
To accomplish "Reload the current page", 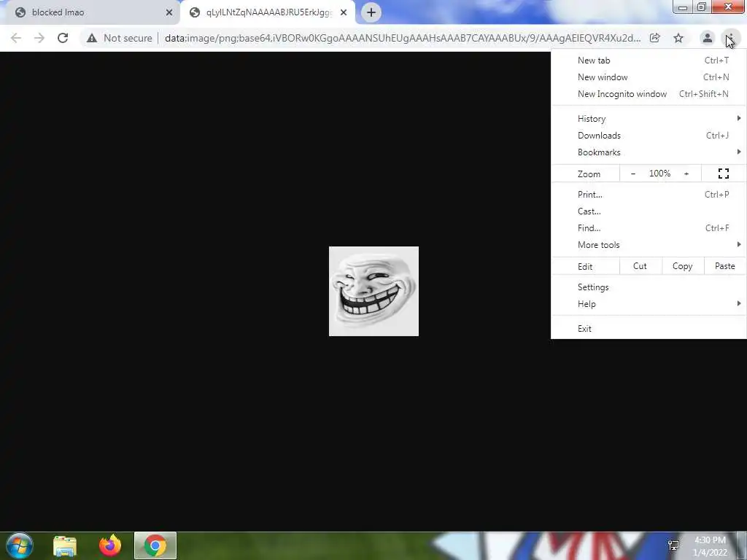I will coord(63,38).
